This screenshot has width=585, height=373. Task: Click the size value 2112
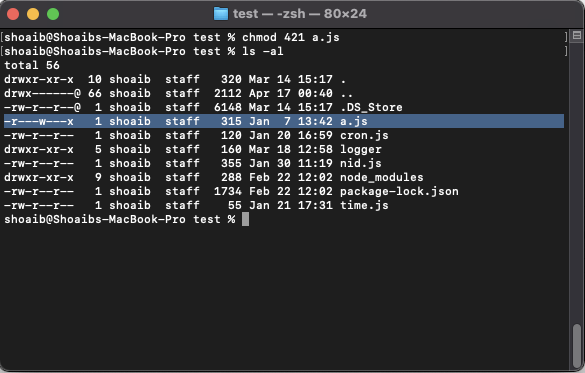228,93
